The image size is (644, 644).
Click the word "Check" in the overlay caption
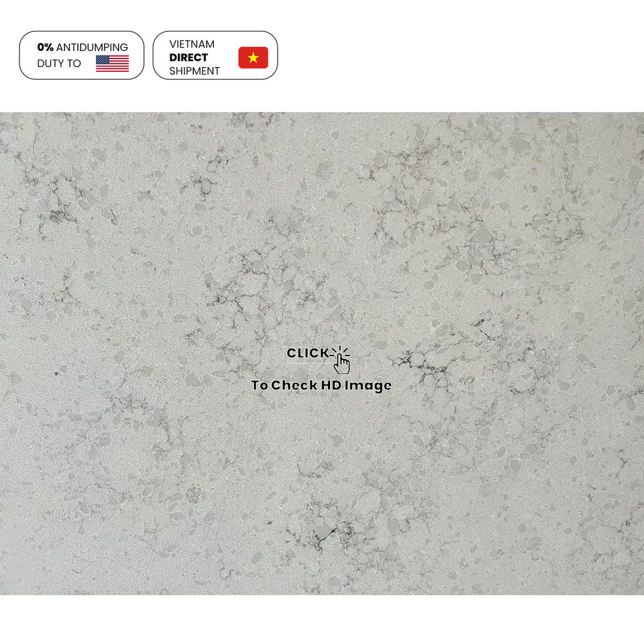294,385
